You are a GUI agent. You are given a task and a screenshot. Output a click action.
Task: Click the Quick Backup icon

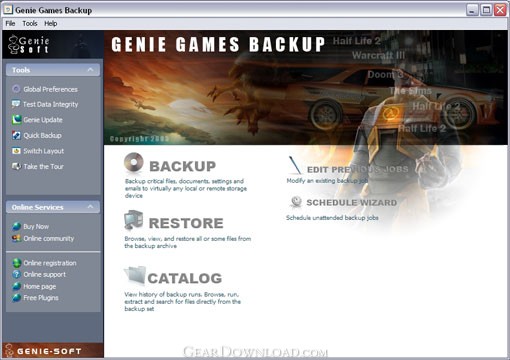click(x=16, y=135)
